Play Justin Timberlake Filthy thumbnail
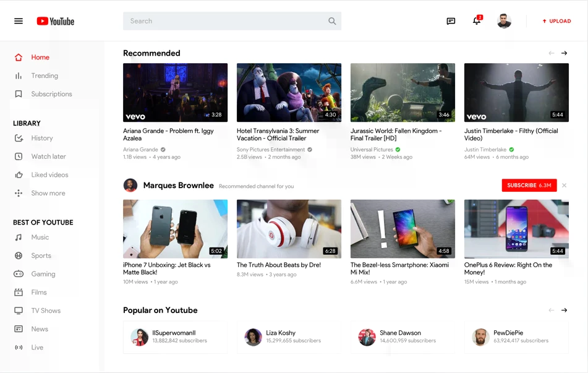This screenshot has height=373, width=588. point(516,92)
